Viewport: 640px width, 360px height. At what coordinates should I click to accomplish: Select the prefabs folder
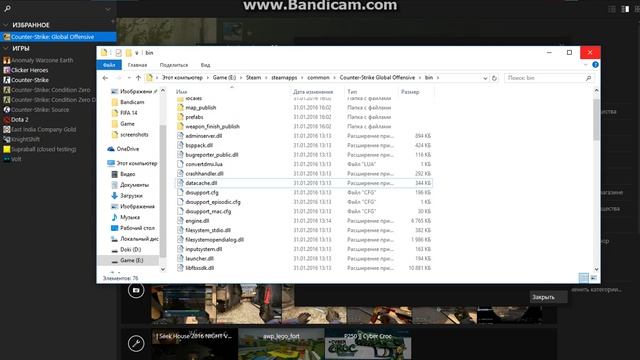(194, 117)
